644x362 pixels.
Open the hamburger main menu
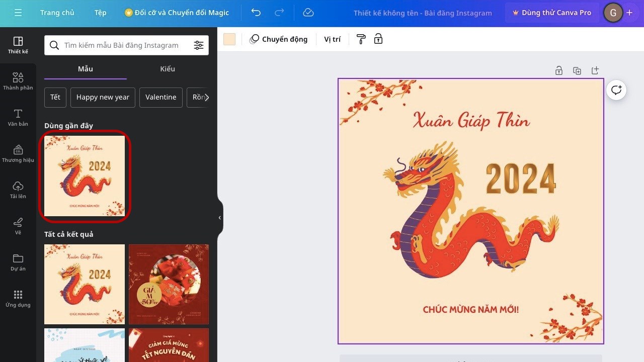coord(18,13)
